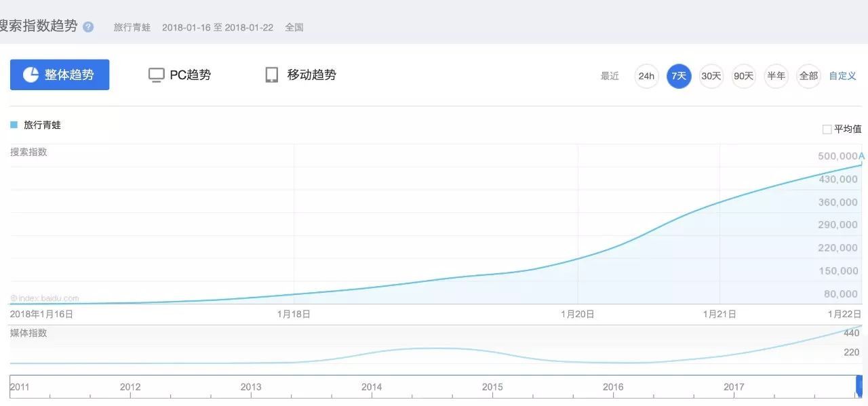The height and width of the screenshot is (406, 868).
Task: Click the 290,000 axis value
Action: coord(838,224)
